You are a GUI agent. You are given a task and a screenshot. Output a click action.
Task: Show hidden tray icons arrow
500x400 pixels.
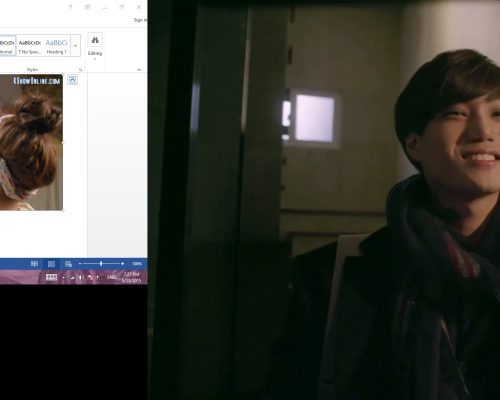(x=63, y=278)
